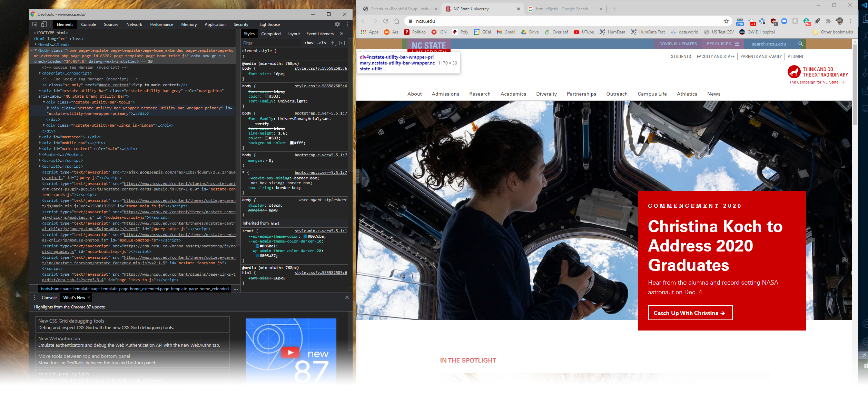Open Other bookmarks folder
Screen dimensions: 868x414
tap(833, 32)
